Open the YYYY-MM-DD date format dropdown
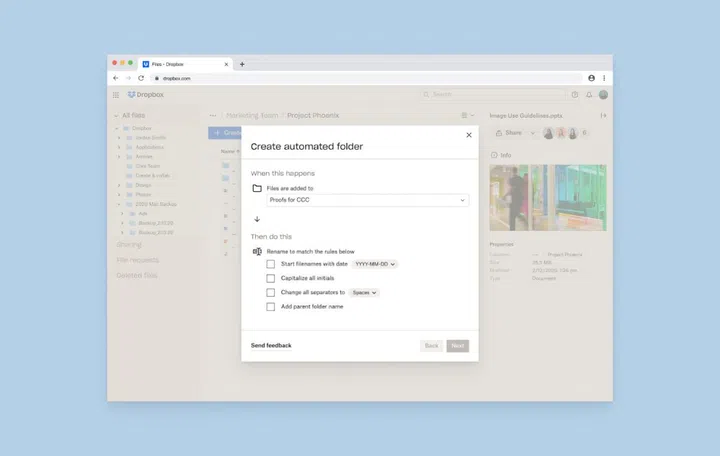The height and width of the screenshot is (456, 720). pos(375,264)
